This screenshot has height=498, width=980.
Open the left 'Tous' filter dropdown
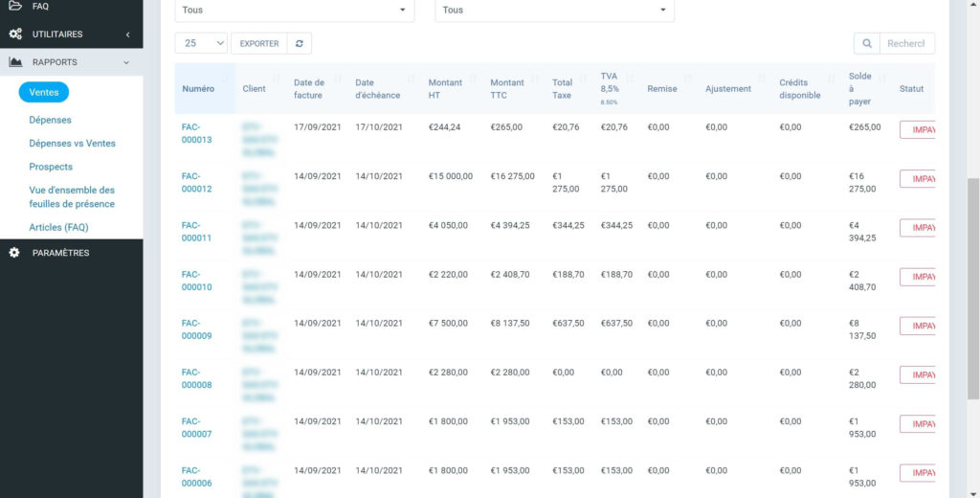[x=295, y=10]
